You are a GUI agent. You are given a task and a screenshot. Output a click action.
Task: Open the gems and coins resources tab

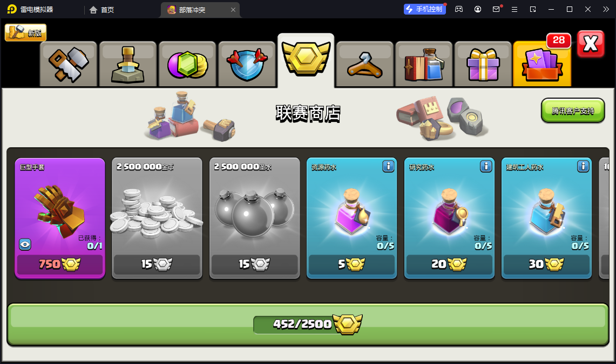[x=187, y=64]
